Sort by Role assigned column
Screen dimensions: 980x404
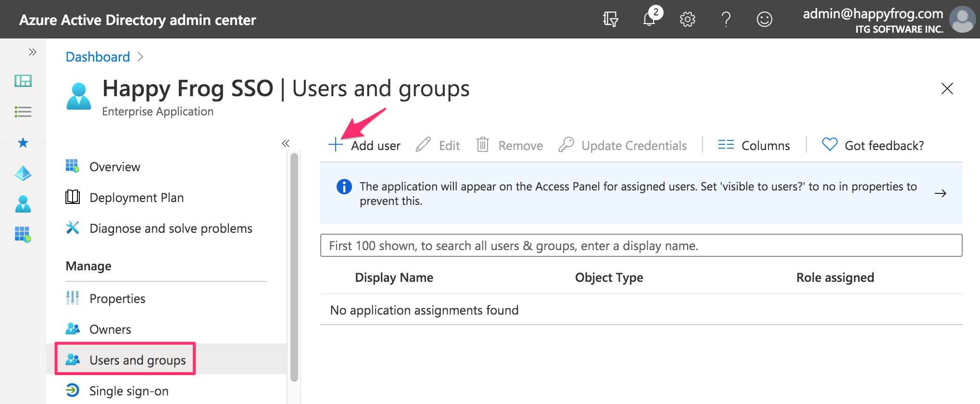[x=835, y=278]
